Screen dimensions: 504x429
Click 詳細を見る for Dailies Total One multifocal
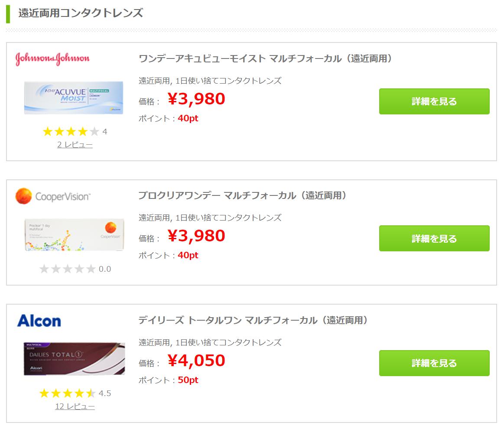coord(434,363)
